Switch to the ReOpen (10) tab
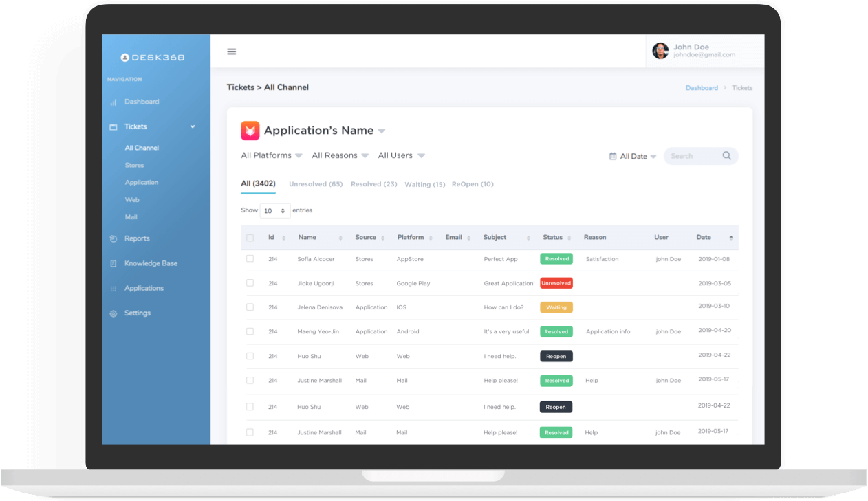Screen dimensions: 868x501 tap(473, 184)
